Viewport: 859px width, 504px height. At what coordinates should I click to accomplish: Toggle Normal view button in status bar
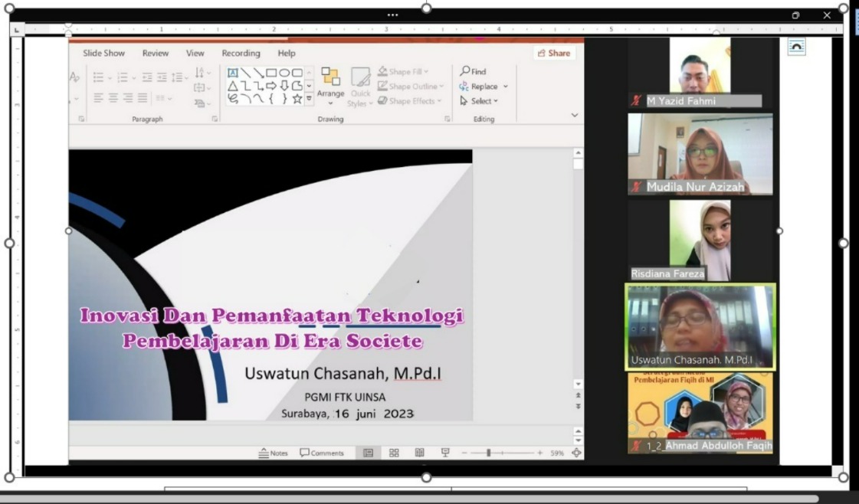click(368, 453)
